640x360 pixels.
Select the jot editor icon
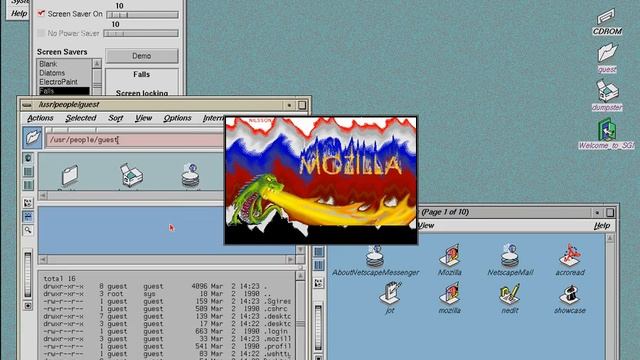390,293
